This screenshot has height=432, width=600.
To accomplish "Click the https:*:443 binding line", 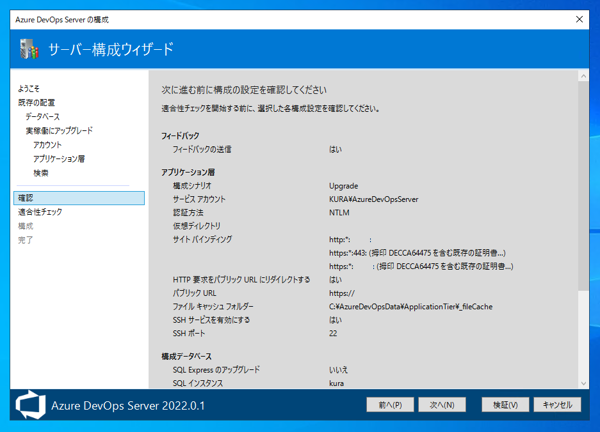I will [417, 253].
